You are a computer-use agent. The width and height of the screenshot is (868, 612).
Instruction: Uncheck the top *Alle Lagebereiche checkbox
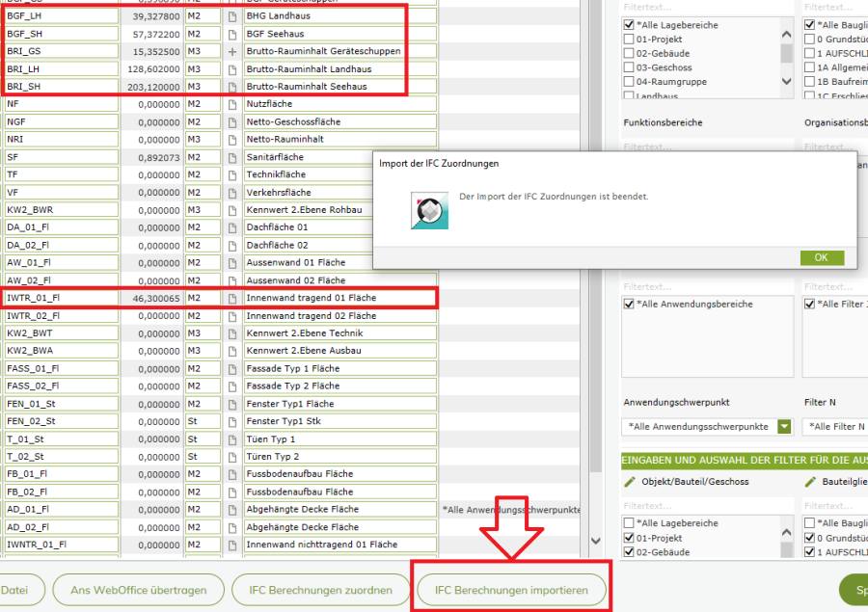click(629, 25)
